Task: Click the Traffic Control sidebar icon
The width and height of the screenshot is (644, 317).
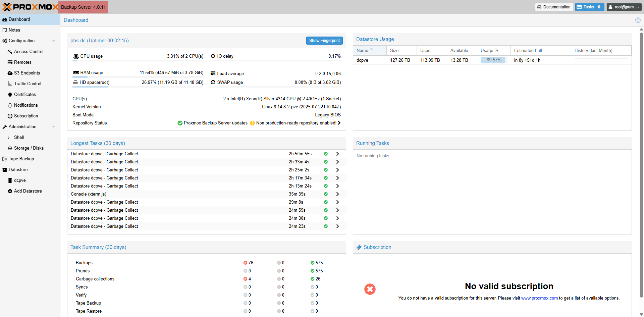Action: point(10,84)
